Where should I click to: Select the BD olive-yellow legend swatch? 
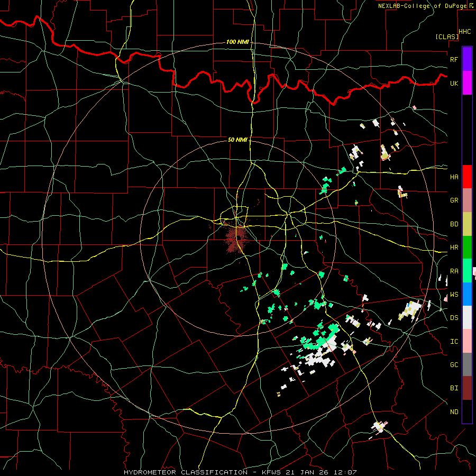[467, 224]
